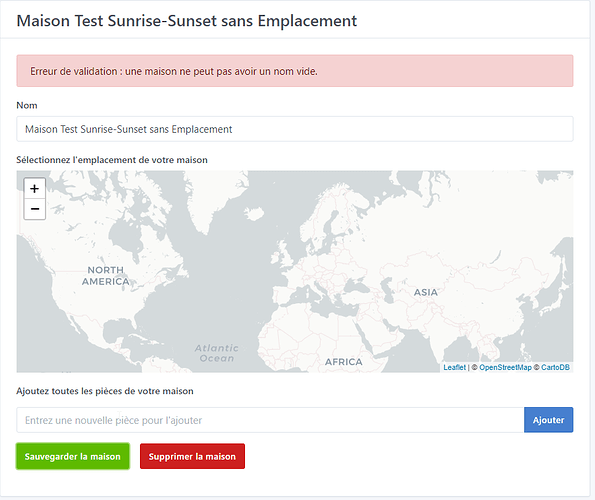Click the page title heading

pos(187,20)
